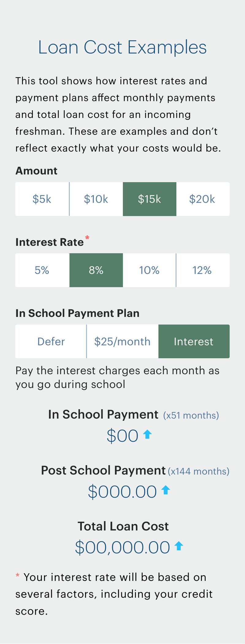Screen dimensions: 245x644
Task: Click the up arrow beside In School Payment
Action: click(x=148, y=434)
